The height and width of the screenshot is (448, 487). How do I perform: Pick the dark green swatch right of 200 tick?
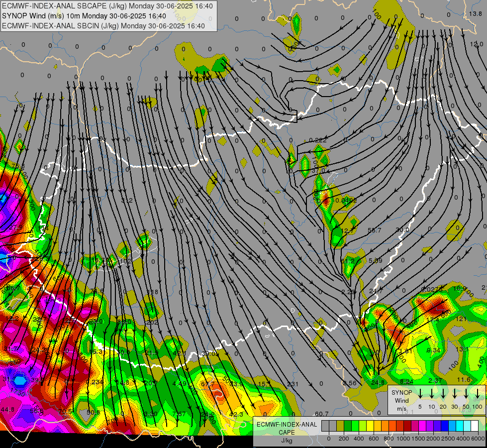(x=348, y=426)
